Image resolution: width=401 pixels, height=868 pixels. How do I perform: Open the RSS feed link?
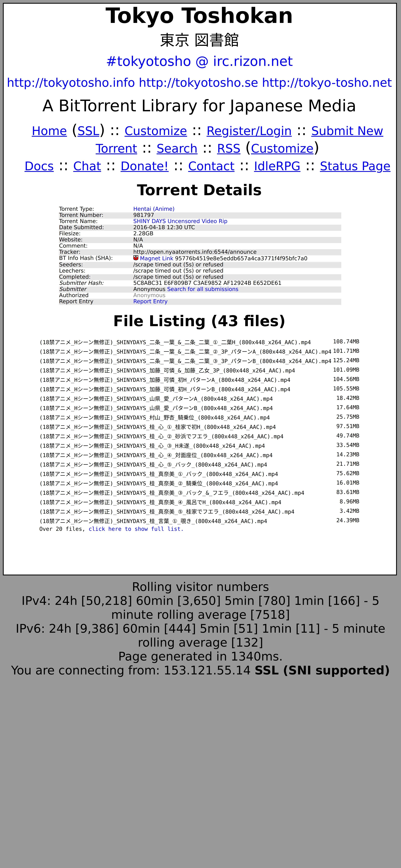(x=228, y=149)
